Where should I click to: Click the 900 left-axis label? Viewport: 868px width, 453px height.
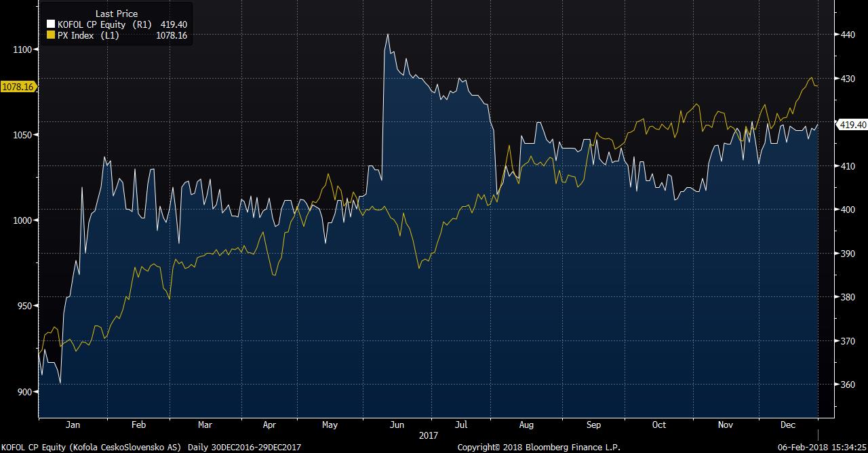(24, 392)
